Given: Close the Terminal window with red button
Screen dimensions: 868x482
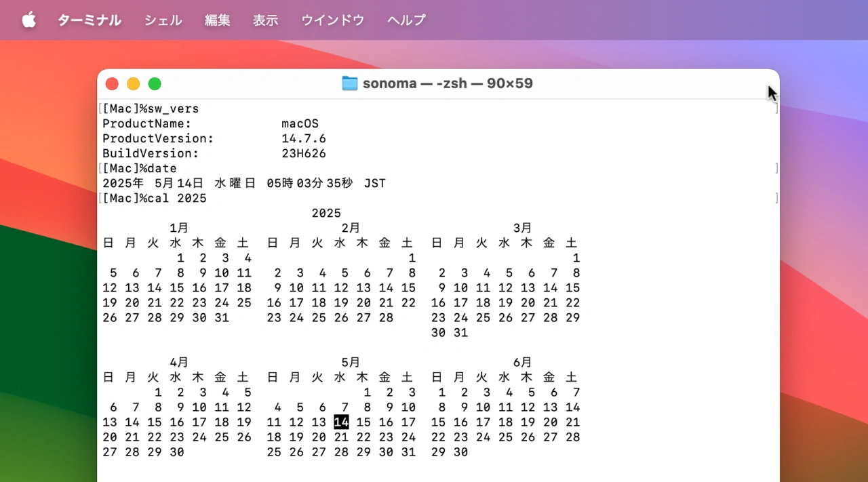Looking at the screenshot, I should coord(112,84).
